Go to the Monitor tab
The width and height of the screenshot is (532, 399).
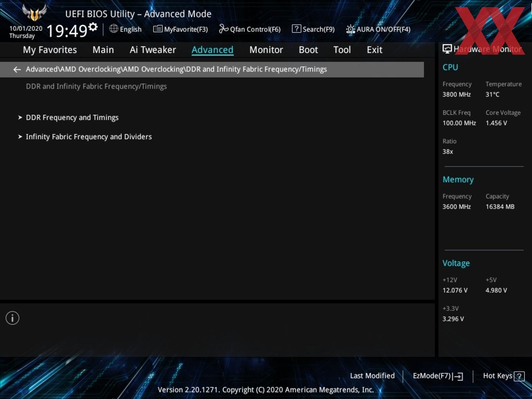pyautogui.click(x=266, y=50)
